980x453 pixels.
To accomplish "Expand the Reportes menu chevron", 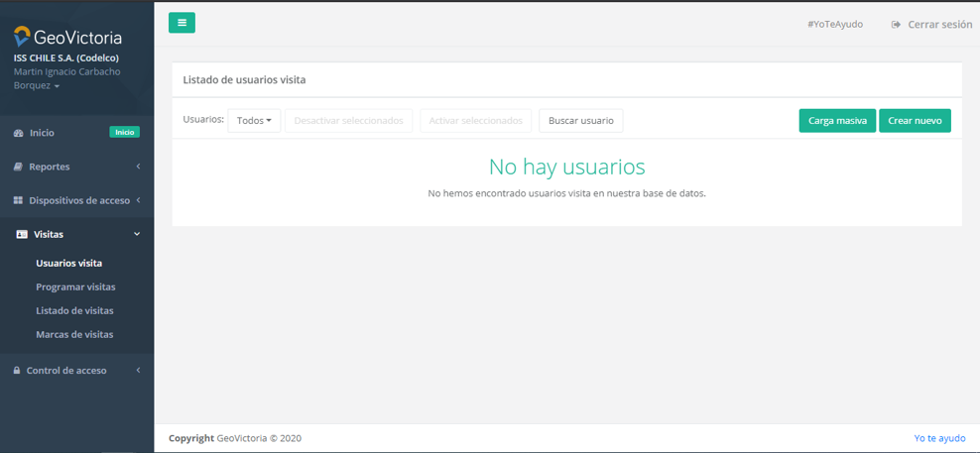I will pos(138,167).
